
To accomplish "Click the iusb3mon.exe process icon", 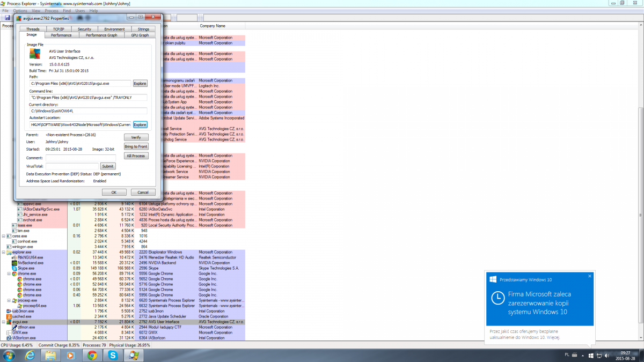I will pos(8,311).
